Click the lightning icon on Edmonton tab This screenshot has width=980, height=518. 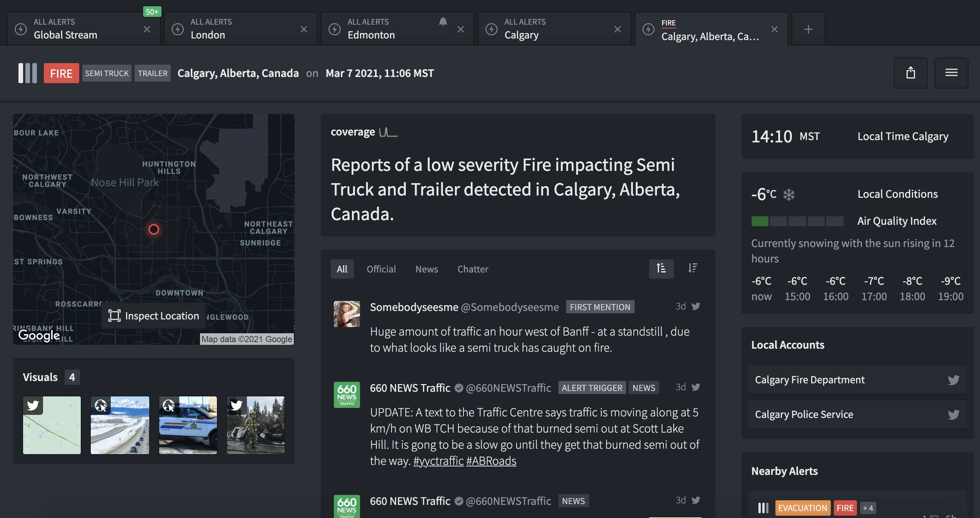[335, 29]
